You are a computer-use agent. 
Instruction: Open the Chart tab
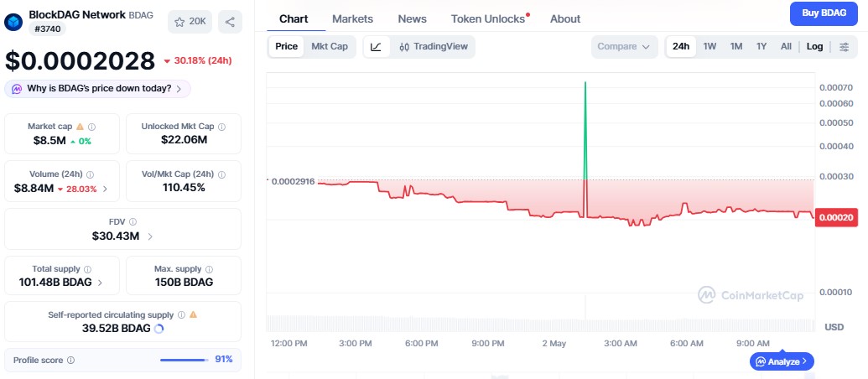294,18
